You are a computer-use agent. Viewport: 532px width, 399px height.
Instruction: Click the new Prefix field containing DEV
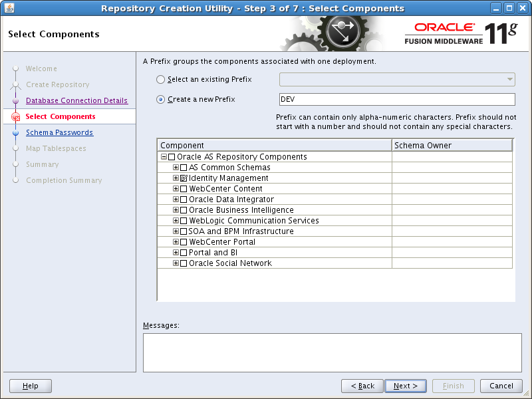coord(397,99)
